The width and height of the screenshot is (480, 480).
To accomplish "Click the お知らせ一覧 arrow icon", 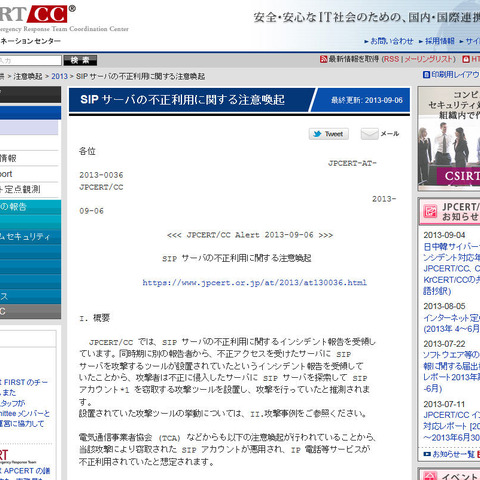I will tap(427, 454).
